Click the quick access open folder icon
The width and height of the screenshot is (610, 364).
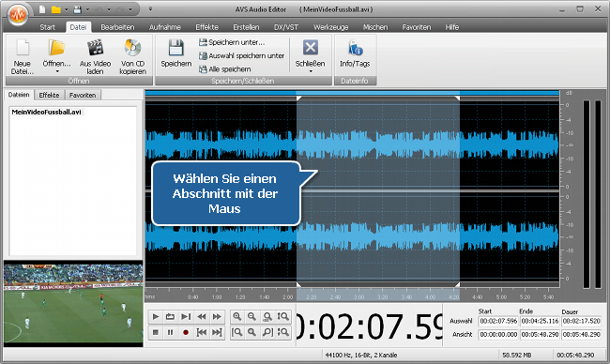(56, 9)
